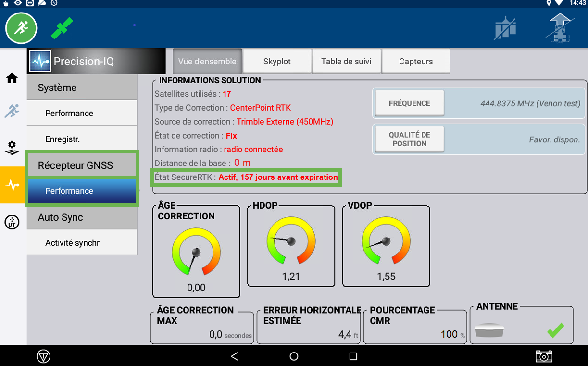Tap the crossed-out vehicle guidance arrow icon
This screenshot has width=588, height=366.
[x=560, y=28]
